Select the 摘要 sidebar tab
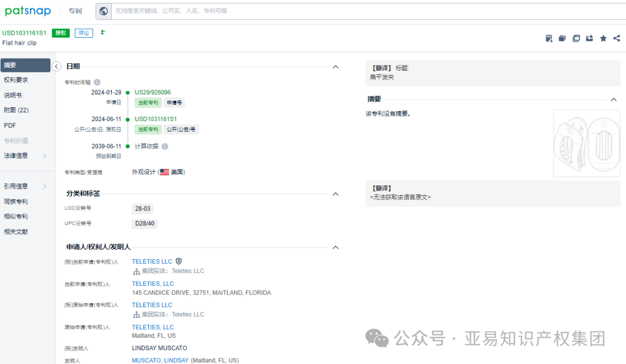626x364 pixels. click(26, 65)
